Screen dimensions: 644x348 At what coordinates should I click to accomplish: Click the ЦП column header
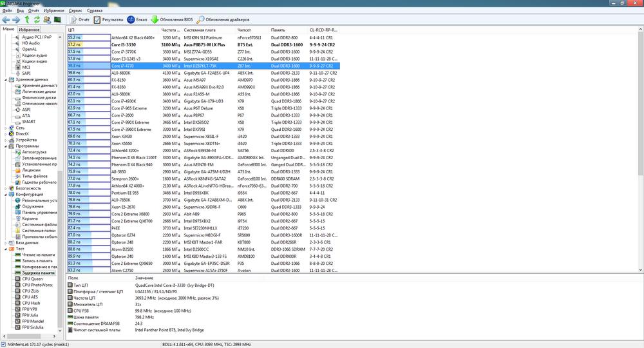pos(113,30)
